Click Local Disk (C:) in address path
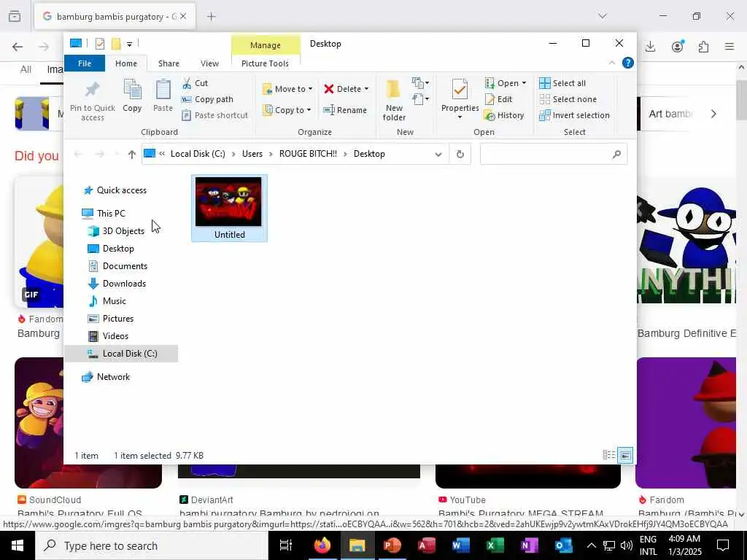747x560 pixels. tap(198, 154)
